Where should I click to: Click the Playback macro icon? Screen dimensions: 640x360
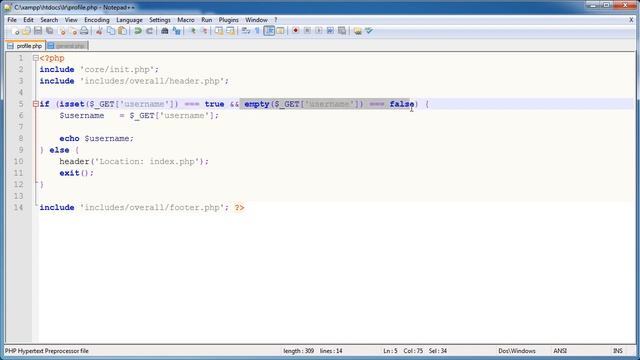click(x=319, y=31)
